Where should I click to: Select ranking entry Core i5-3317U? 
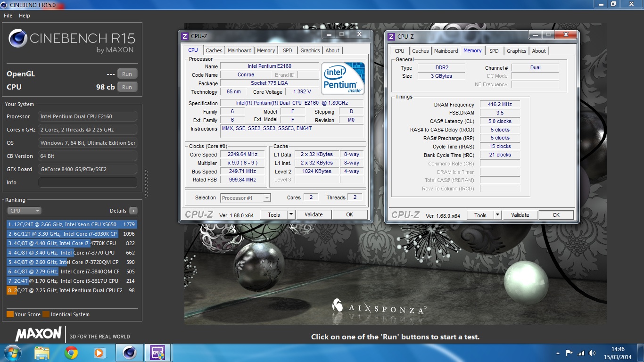coord(72,281)
